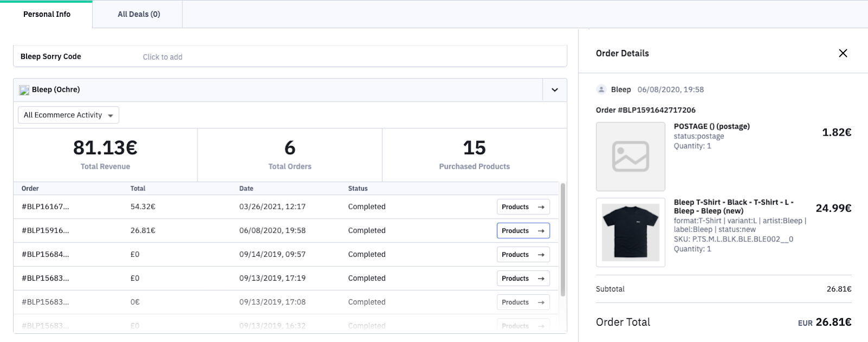Close the Order Details panel
The height and width of the screenshot is (342, 868).
point(843,53)
